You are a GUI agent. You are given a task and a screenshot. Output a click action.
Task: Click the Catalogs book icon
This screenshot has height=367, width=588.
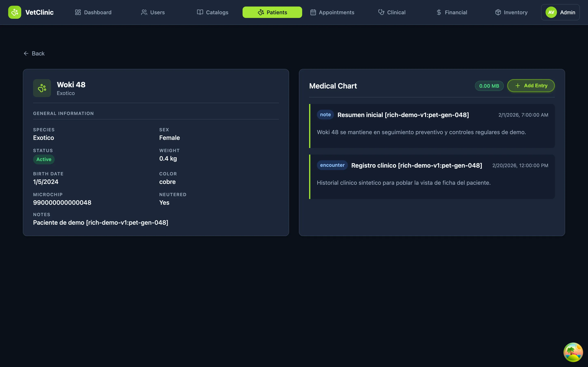pyautogui.click(x=200, y=12)
